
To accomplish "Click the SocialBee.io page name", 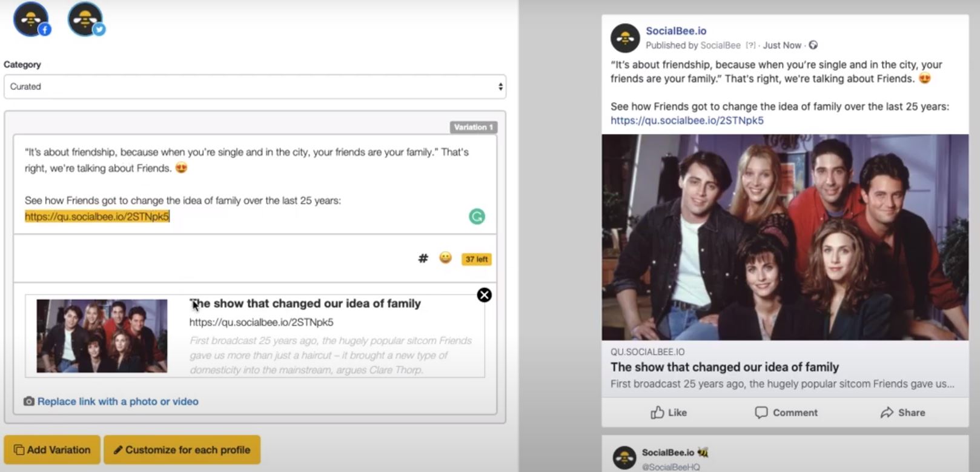I will click(x=676, y=31).
